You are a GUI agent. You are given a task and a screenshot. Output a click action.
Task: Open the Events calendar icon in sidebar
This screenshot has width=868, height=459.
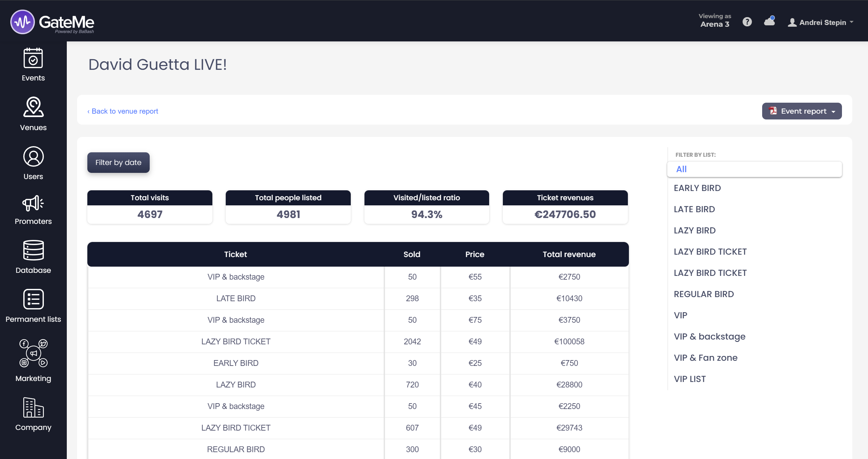(33, 59)
